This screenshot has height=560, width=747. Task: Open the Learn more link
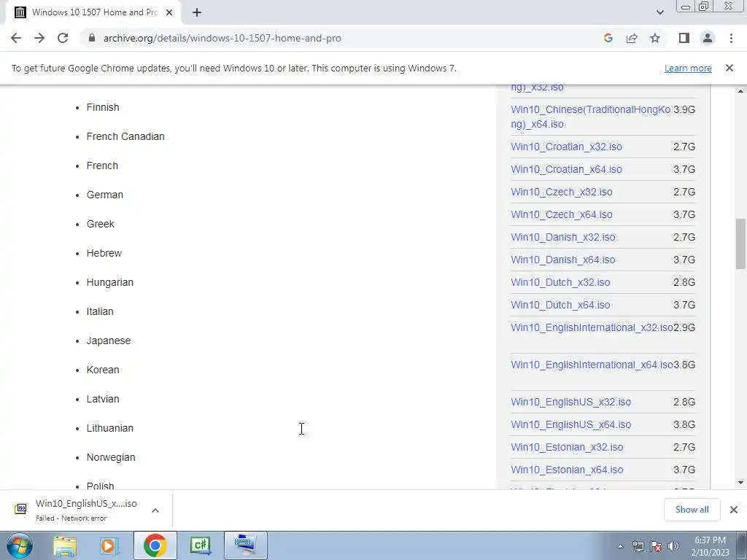[688, 68]
